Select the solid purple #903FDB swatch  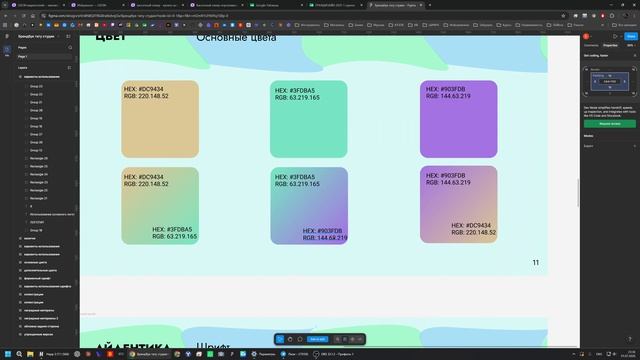(458, 119)
